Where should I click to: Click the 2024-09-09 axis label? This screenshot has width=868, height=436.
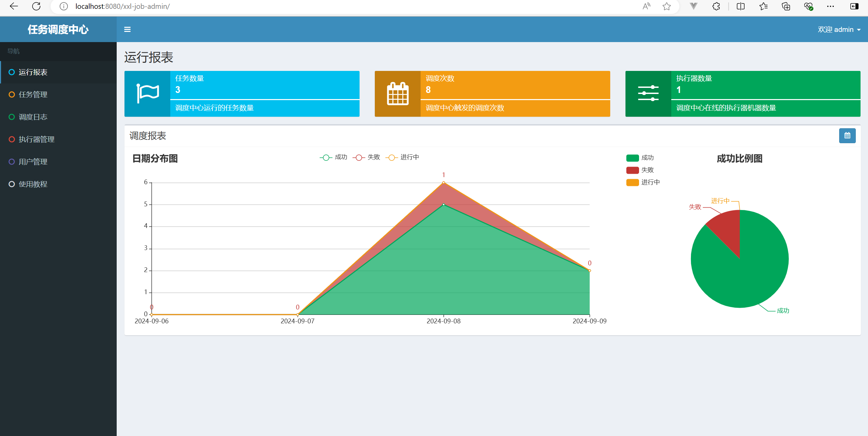pos(590,321)
